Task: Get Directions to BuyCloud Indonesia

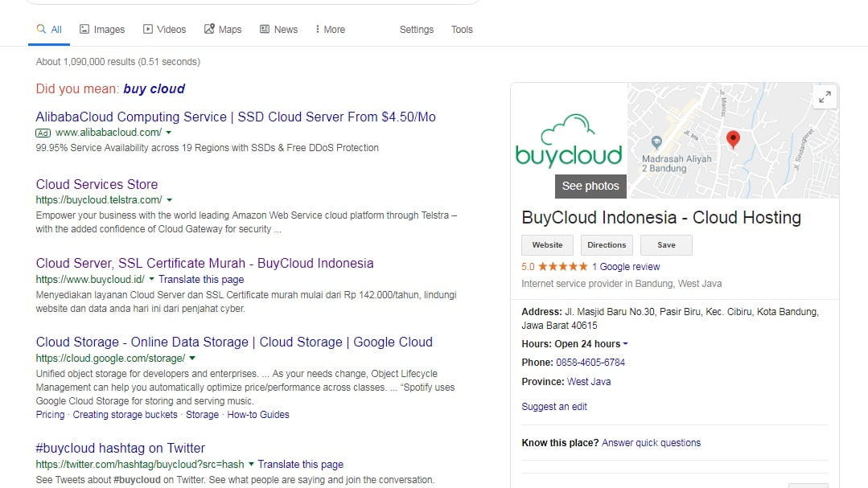Action: (x=607, y=245)
